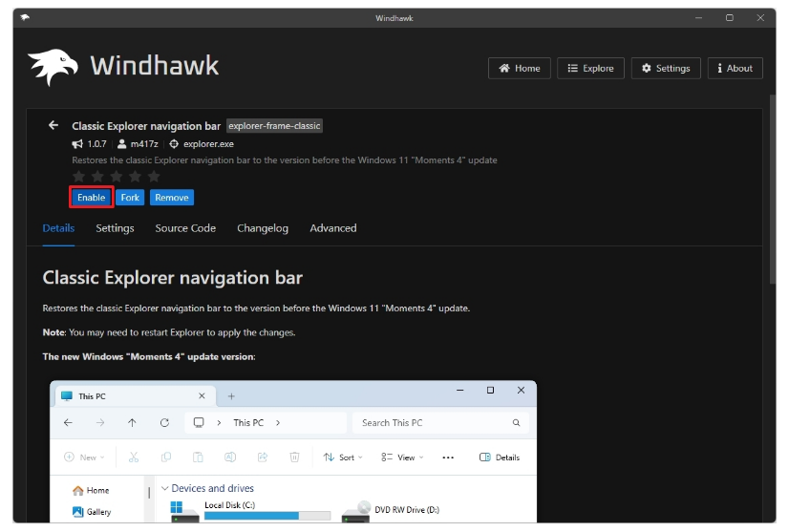Switch to the mod Settings tab
This screenshot has height=532, width=789.
(115, 228)
